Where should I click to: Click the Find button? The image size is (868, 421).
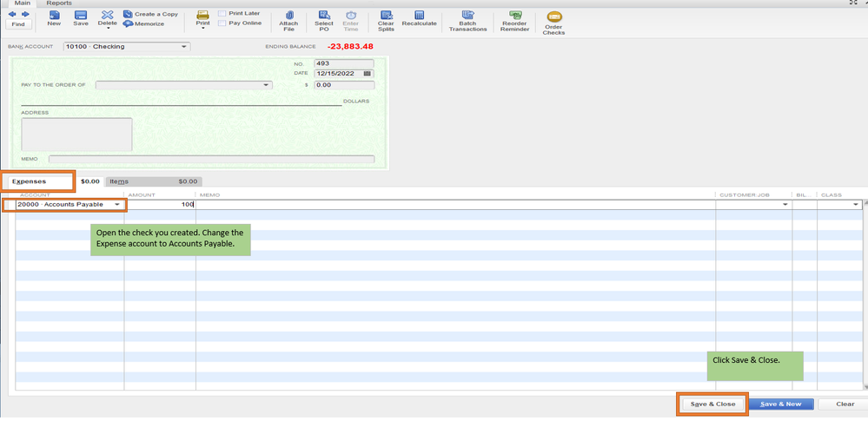pyautogui.click(x=18, y=24)
